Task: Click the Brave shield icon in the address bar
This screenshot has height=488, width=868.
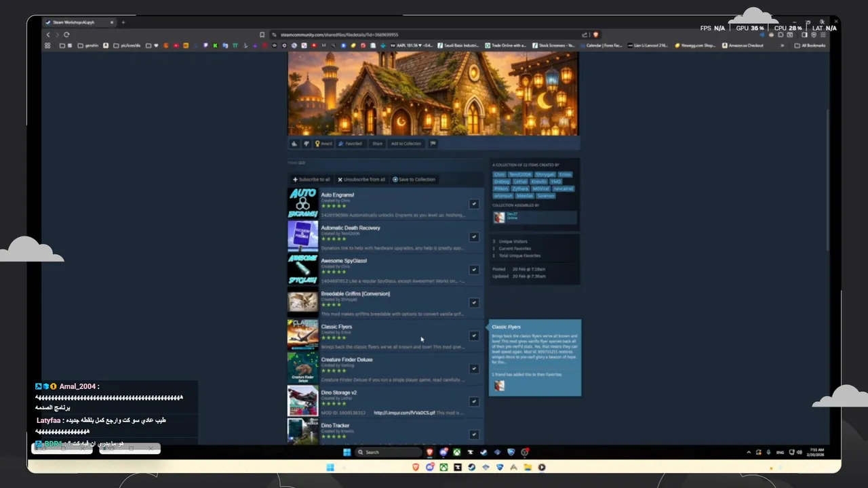Action: pyautogui.click(x=595, y=35)
